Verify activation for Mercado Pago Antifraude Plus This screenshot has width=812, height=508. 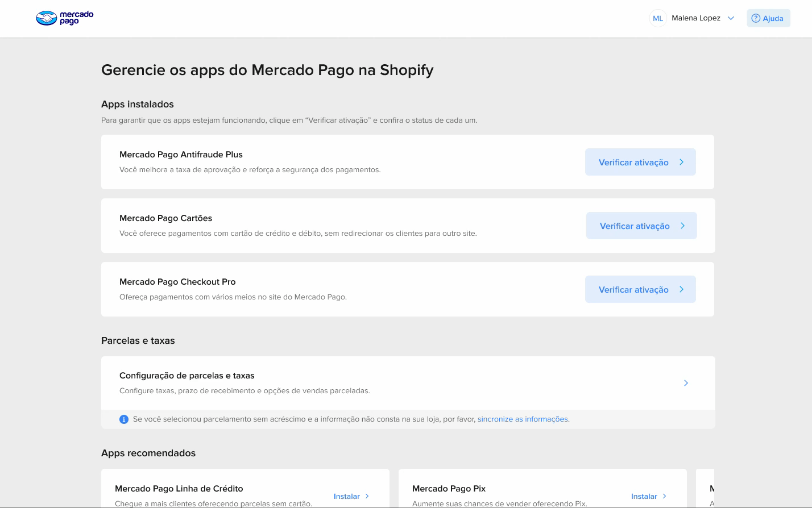click(x=633, y=163)
